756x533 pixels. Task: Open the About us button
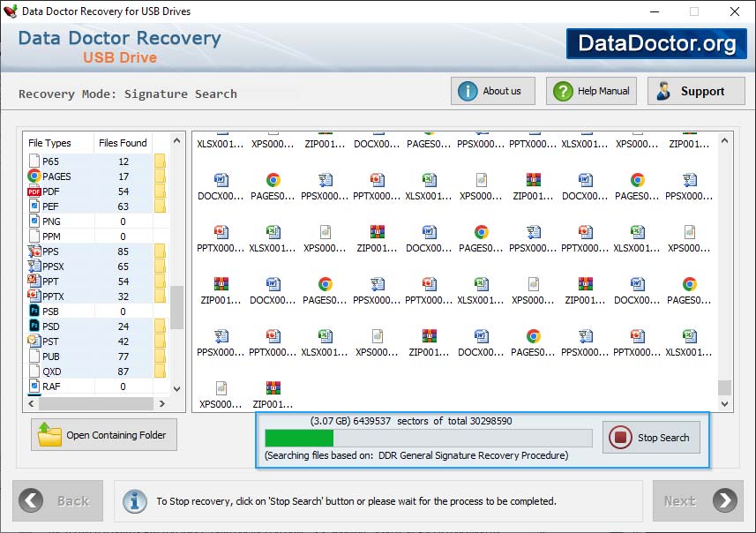pyautogui.click(x=493, y=91)
